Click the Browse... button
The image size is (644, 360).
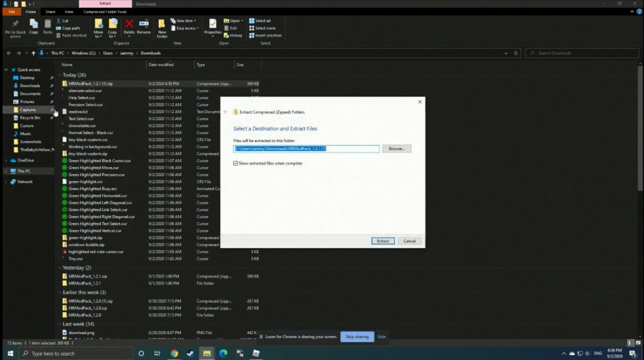pos(396,149)
